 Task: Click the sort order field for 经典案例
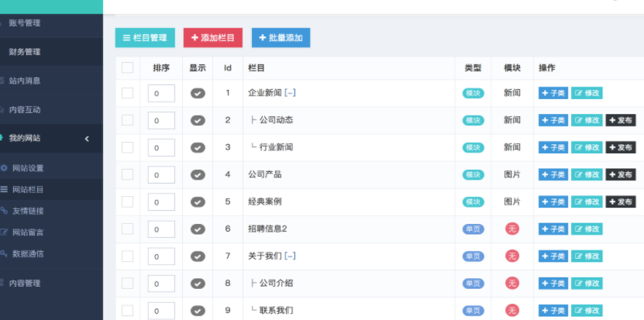click(161, 202)
